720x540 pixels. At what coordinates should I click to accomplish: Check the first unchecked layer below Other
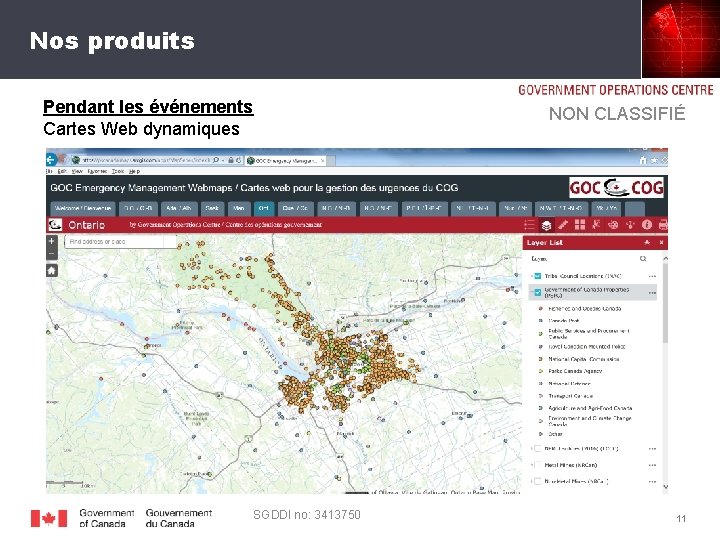[x=538, y=449]
